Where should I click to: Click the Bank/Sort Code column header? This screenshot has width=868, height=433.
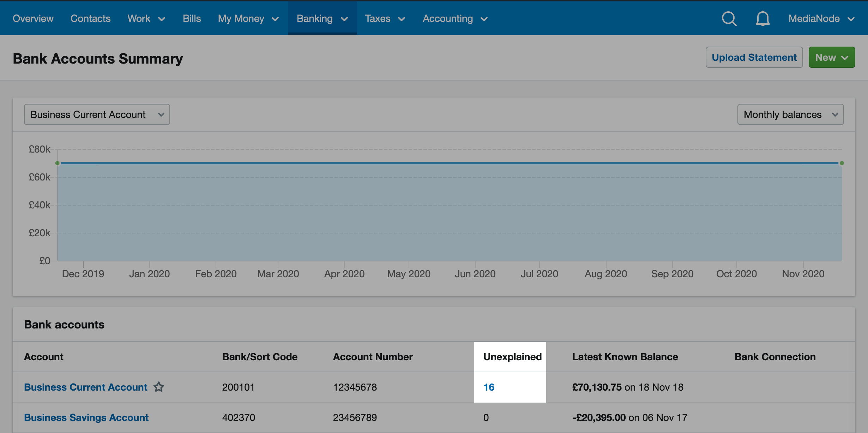tap(260, 357)
